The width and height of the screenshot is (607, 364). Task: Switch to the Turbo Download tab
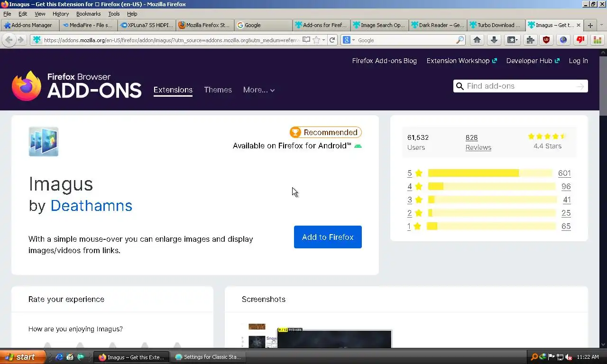tap(496, 25)
